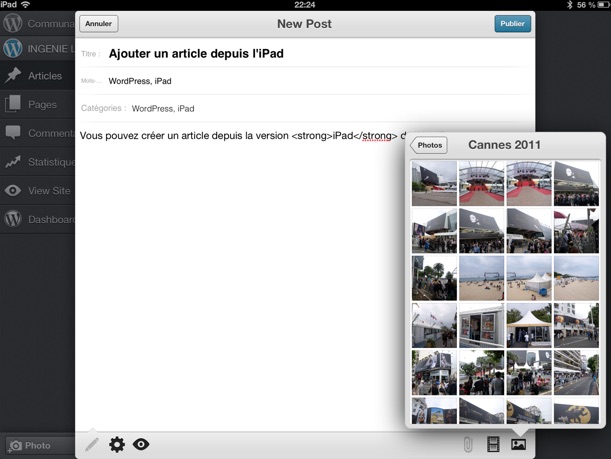
Task: Tap the camera icon beside Photo
Action: click(x=15, y=445)
